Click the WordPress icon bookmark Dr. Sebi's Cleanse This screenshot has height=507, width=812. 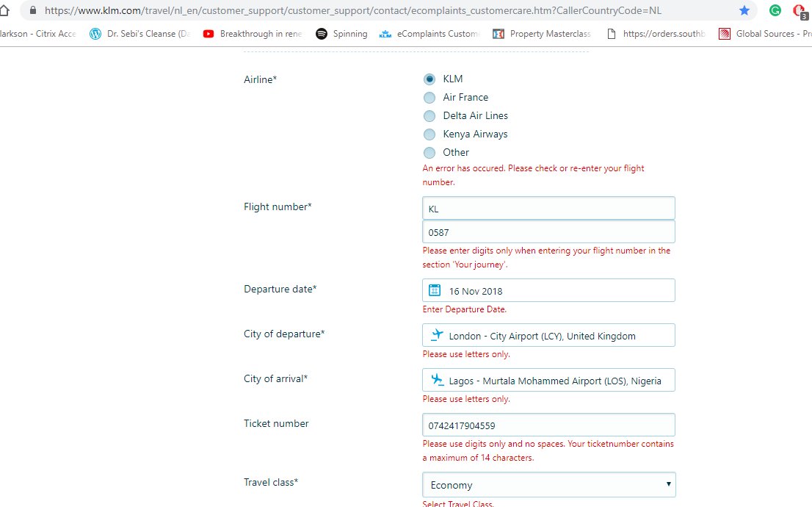95,34
